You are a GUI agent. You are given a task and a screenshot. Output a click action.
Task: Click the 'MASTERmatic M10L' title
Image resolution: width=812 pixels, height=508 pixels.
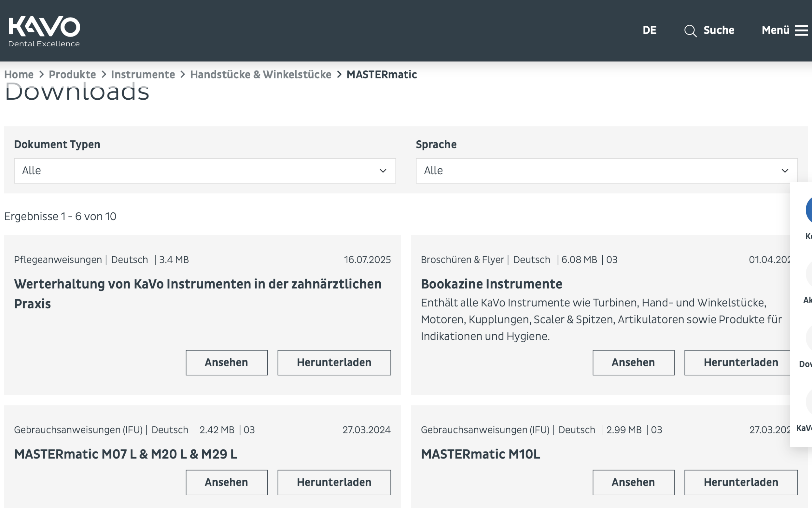click(481, 454)
